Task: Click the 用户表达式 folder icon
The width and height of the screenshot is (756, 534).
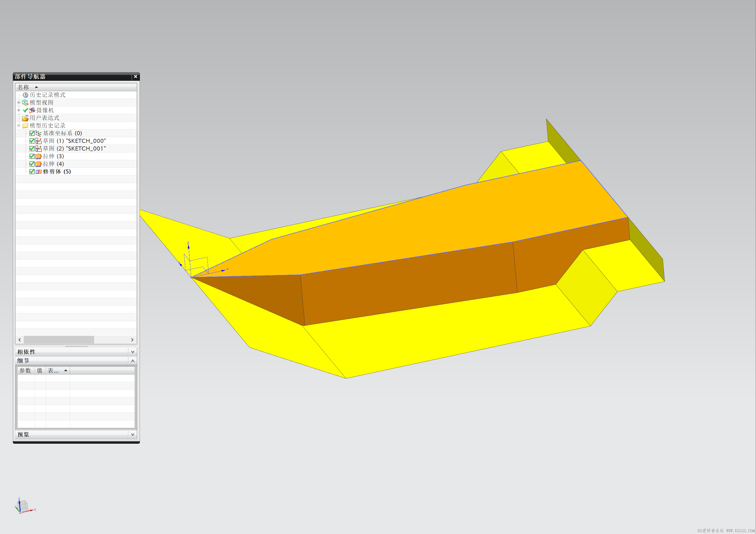Action: pos(25,118)
